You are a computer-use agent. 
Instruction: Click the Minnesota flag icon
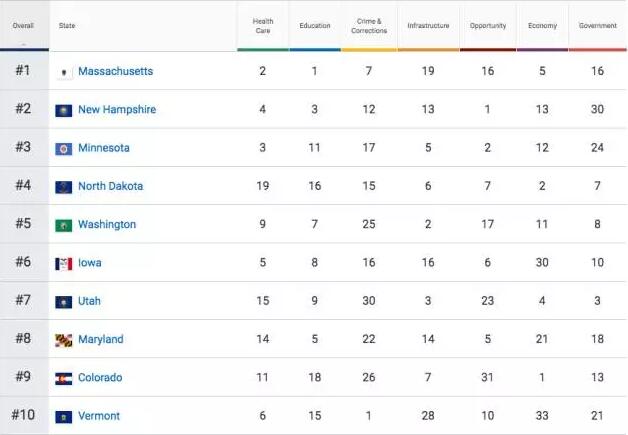click(64, 148)
